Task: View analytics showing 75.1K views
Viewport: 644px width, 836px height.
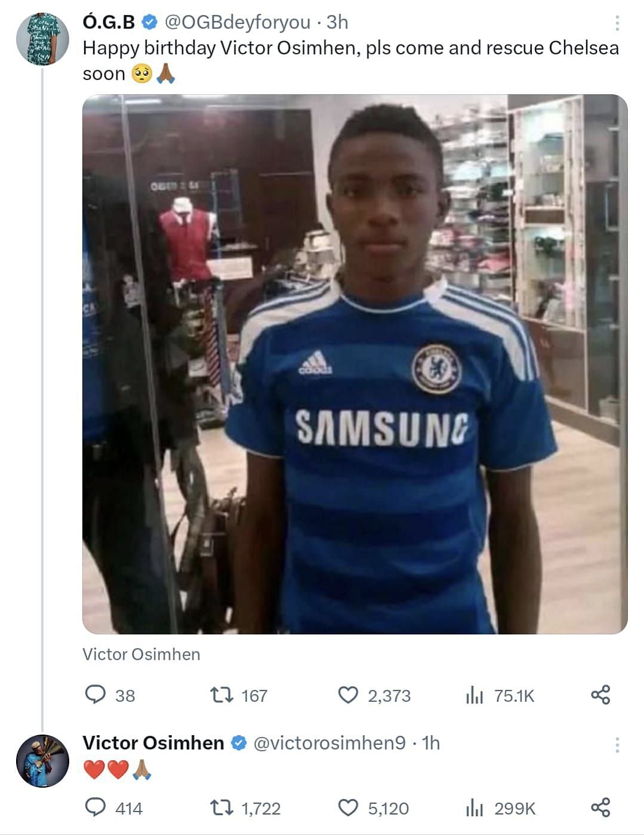Action: [474, 695]
